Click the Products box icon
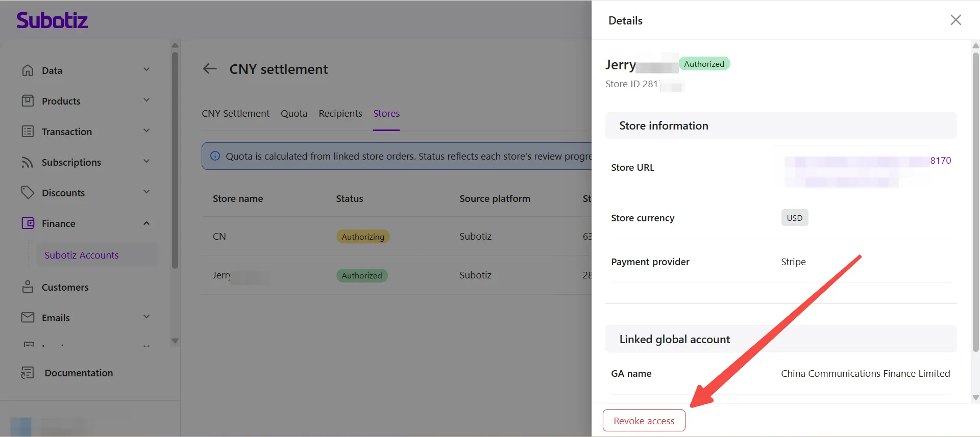980x437 pixels. (x=28, y=101)
